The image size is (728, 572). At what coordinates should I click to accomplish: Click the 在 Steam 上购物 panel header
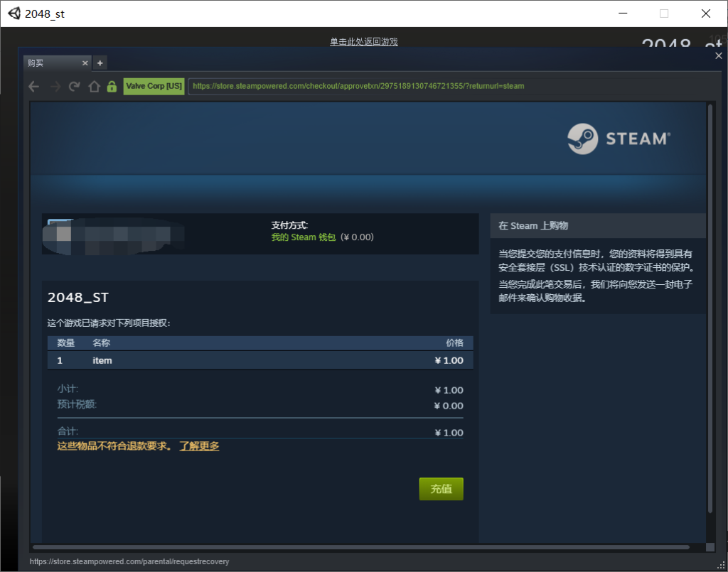tap(598, 226)
